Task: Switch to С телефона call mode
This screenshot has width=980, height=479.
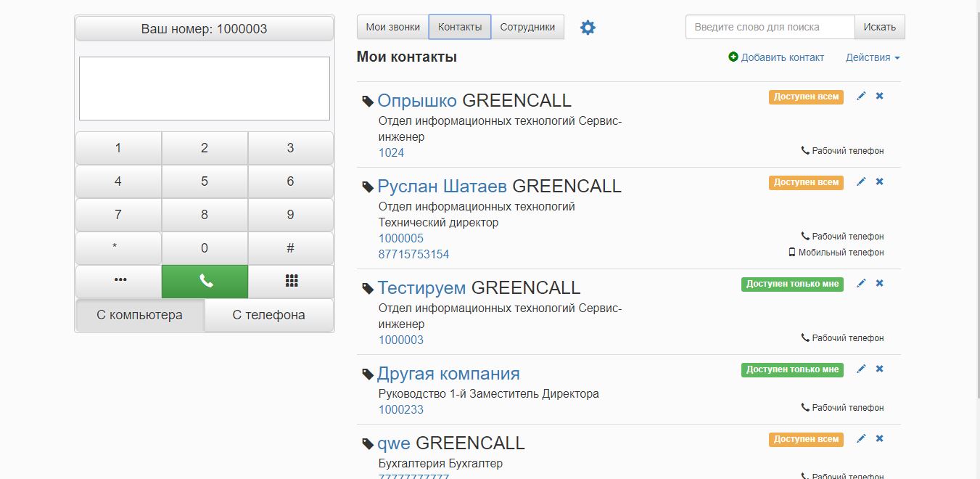Action: (x=268, y=315)
